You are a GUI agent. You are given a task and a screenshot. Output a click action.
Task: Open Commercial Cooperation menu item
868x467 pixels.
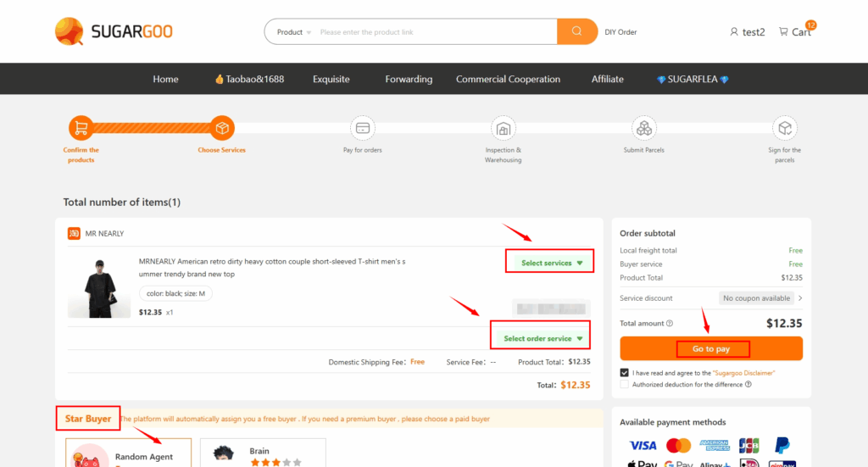coord(509,79)
